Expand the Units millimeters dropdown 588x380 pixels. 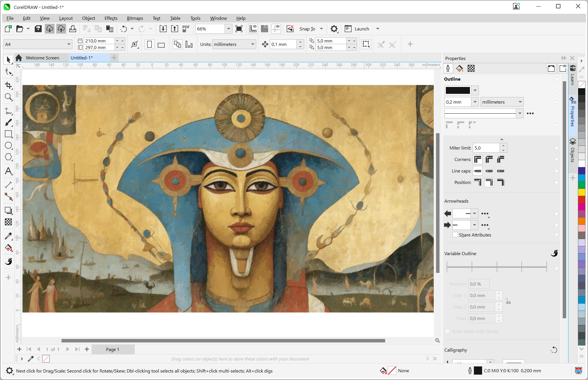tap(252, 44)
